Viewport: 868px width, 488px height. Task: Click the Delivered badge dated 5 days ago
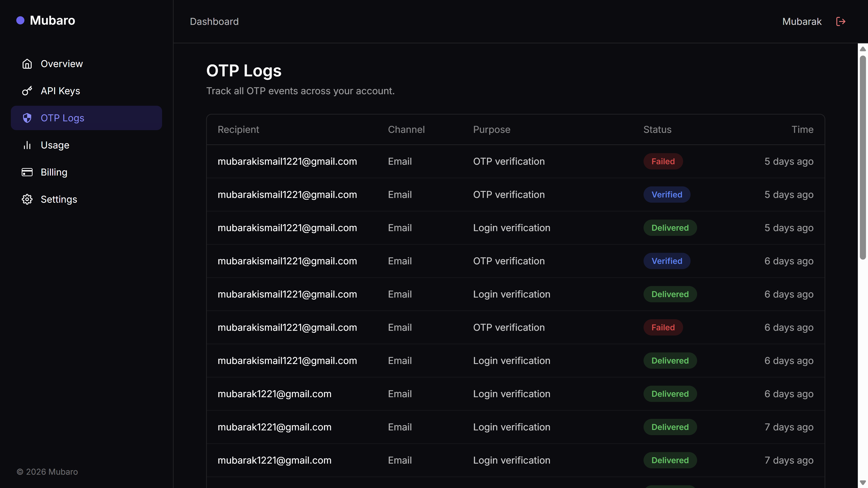coord(670,228)
